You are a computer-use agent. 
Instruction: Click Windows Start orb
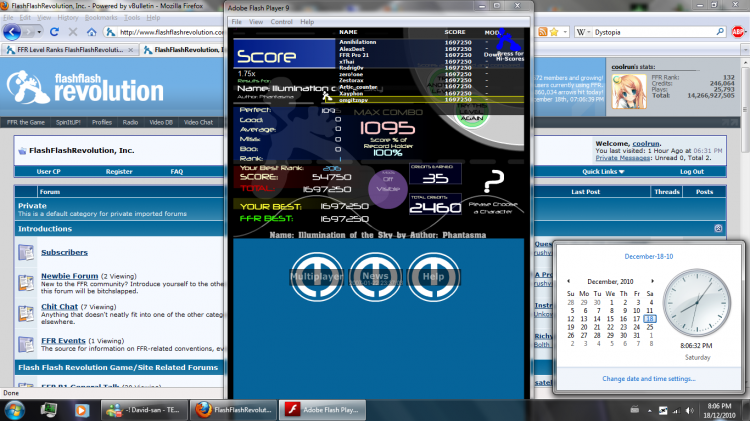(x=14, y=410)
